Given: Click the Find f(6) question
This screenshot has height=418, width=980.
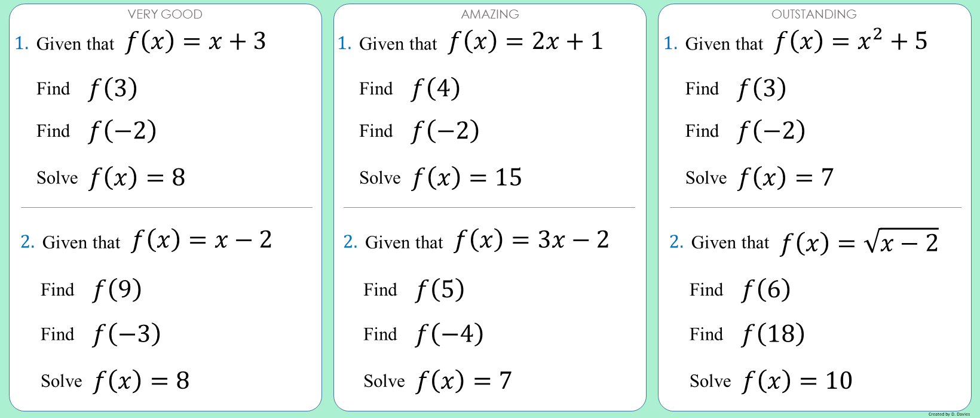Looking at the screenshot, I should 740,290.
